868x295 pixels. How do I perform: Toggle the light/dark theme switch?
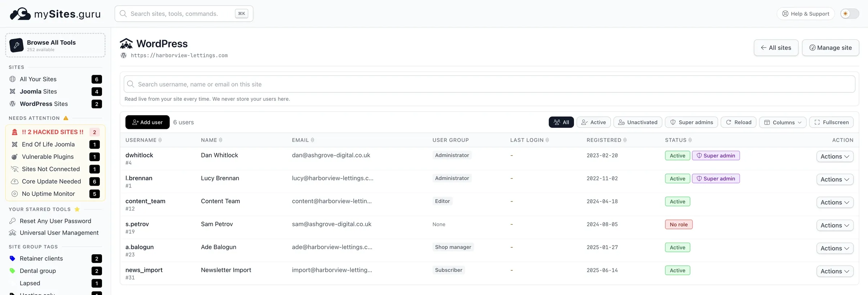pyautogui.click(x=850, y=14)
